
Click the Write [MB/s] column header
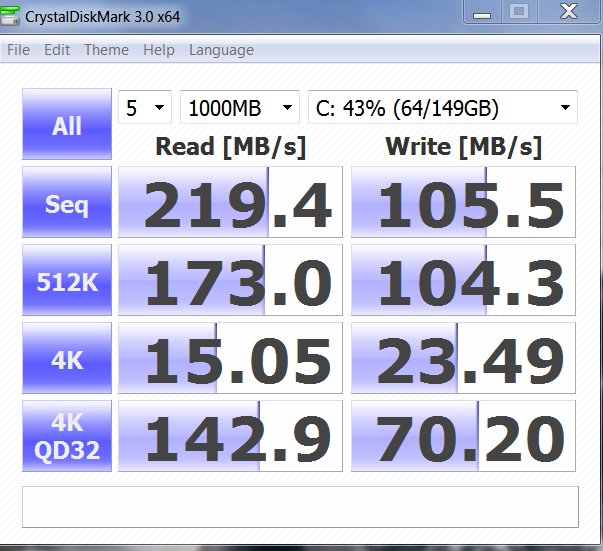click(464, 147)
